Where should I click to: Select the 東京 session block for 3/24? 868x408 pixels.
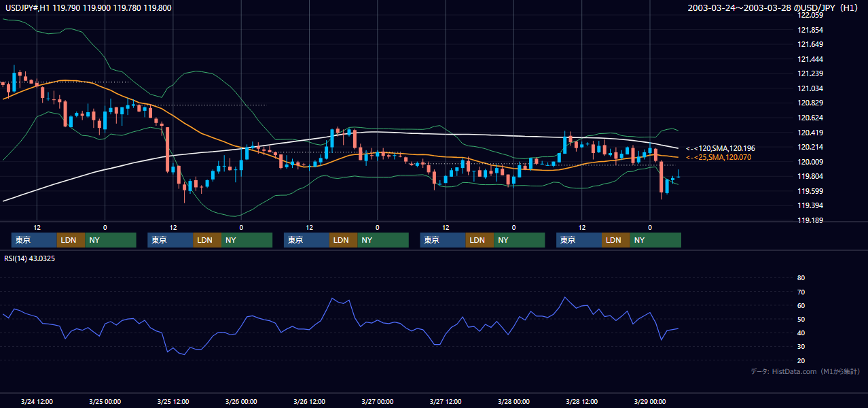coord(34,240)
